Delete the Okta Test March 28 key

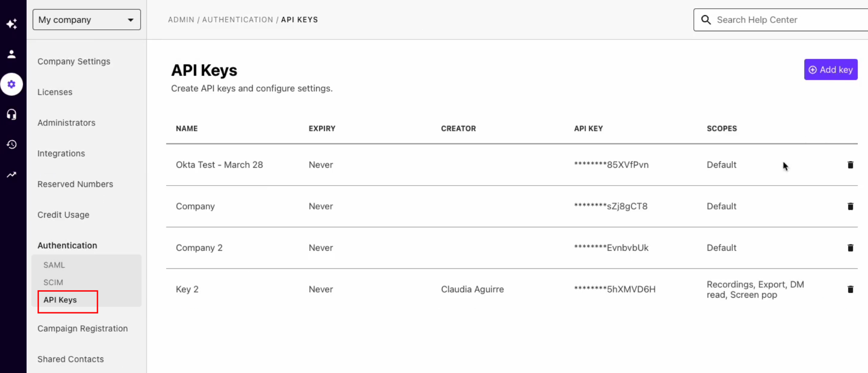point(851,164)
